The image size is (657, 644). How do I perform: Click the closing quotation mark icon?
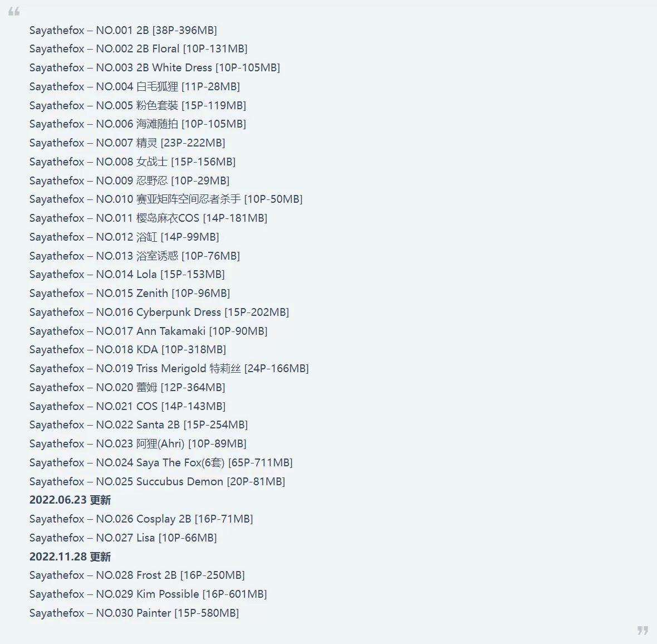(643, 630)
